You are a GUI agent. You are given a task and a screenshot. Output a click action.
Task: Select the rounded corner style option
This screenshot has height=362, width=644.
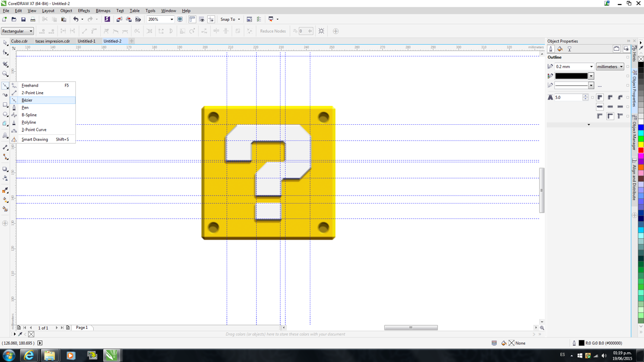[x=610, y=97]
